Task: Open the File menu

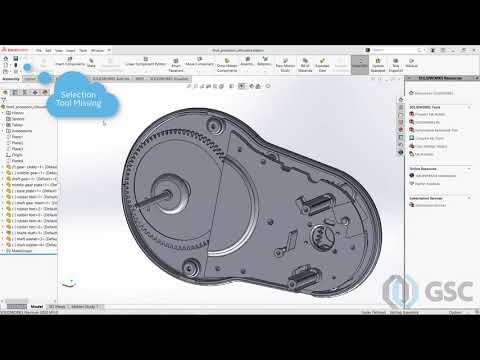Action: (39, 50)
